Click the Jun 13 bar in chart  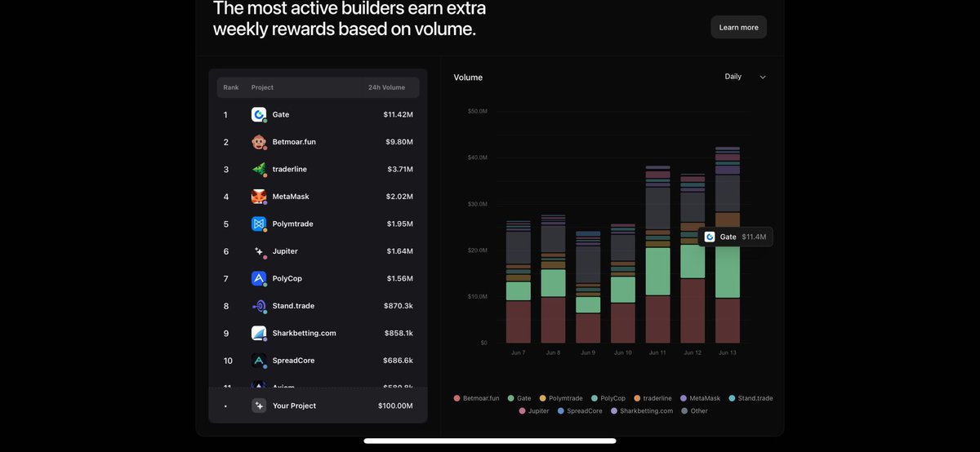pos(728,245)
